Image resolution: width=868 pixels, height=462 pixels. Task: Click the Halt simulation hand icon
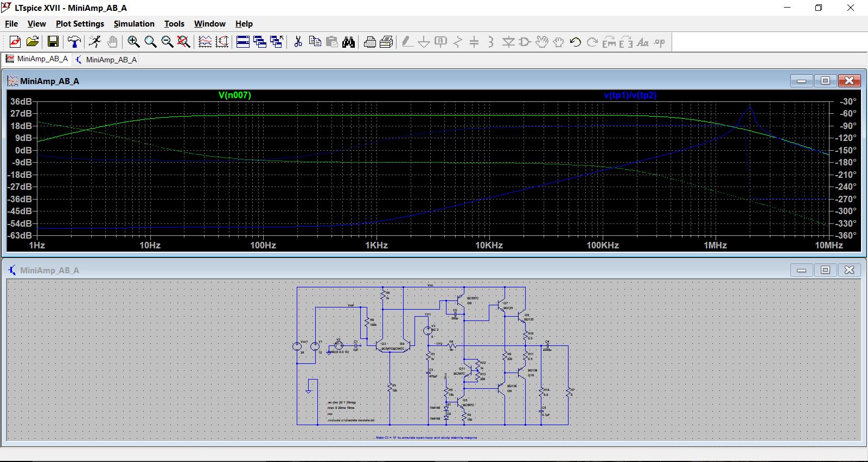(x=112, y=42)
